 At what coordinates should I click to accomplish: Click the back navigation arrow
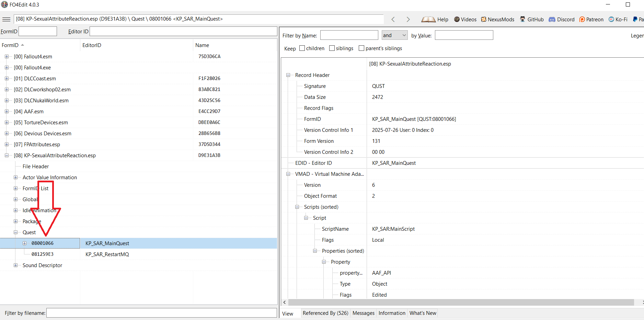click(393, 20)
